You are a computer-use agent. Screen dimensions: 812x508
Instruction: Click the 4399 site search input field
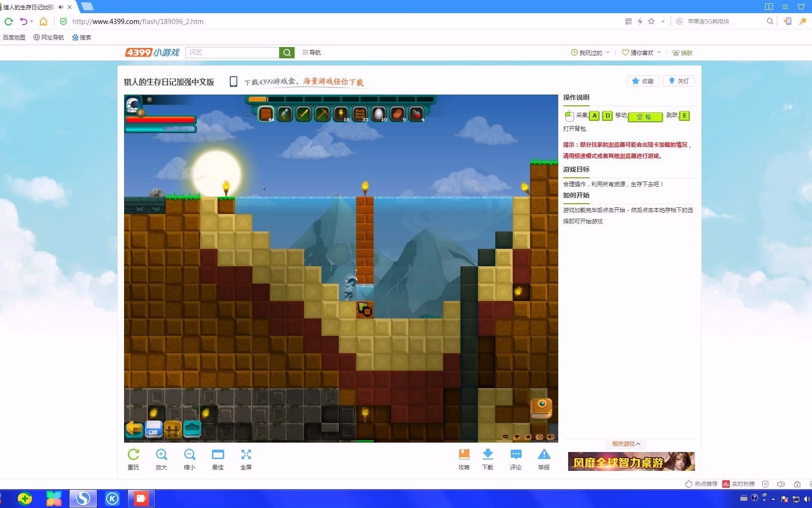232,53
